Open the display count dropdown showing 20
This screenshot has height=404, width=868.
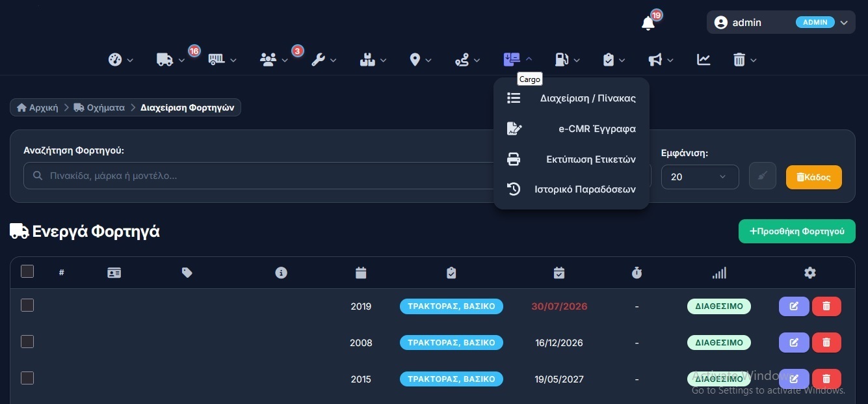click(x=700, y=177)
